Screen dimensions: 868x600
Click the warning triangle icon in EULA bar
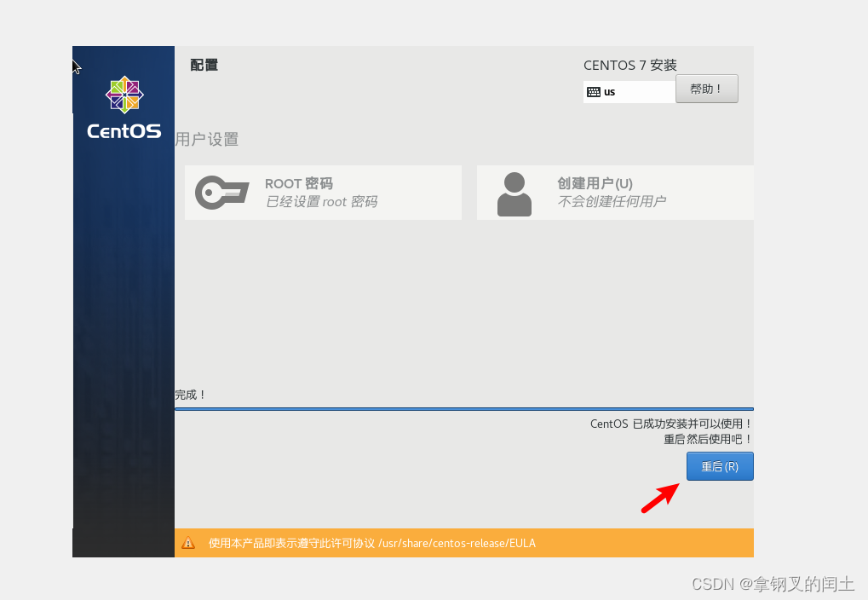coord(188,543)
